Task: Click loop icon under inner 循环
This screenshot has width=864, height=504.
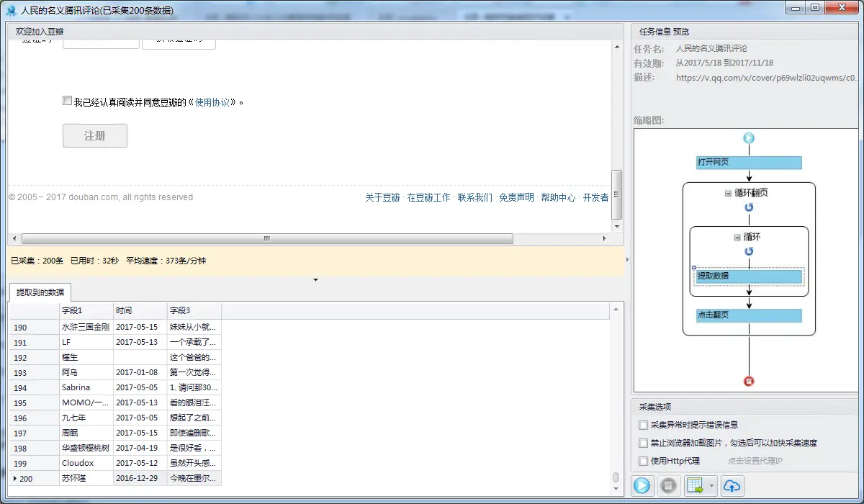Action: pos(749,251)
